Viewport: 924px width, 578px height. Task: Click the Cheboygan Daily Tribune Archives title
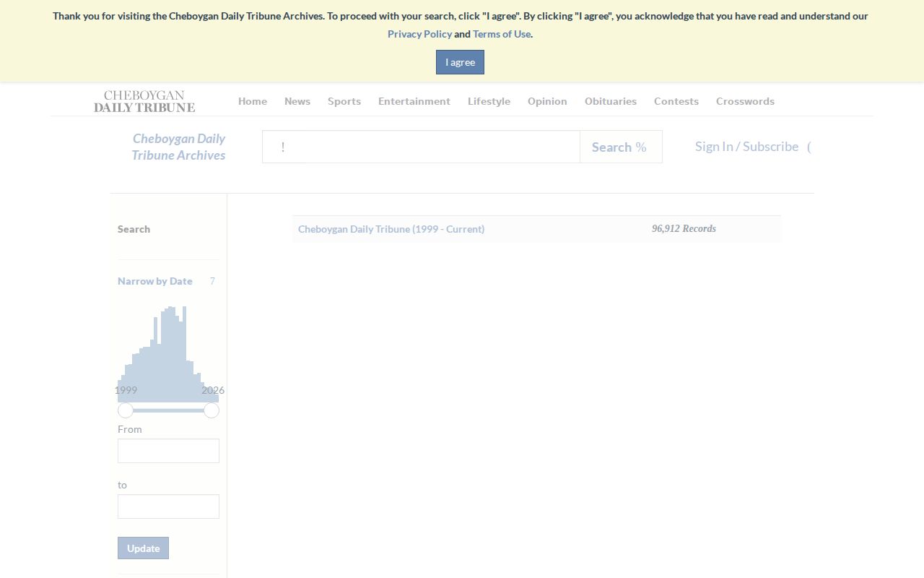(178, 147)
